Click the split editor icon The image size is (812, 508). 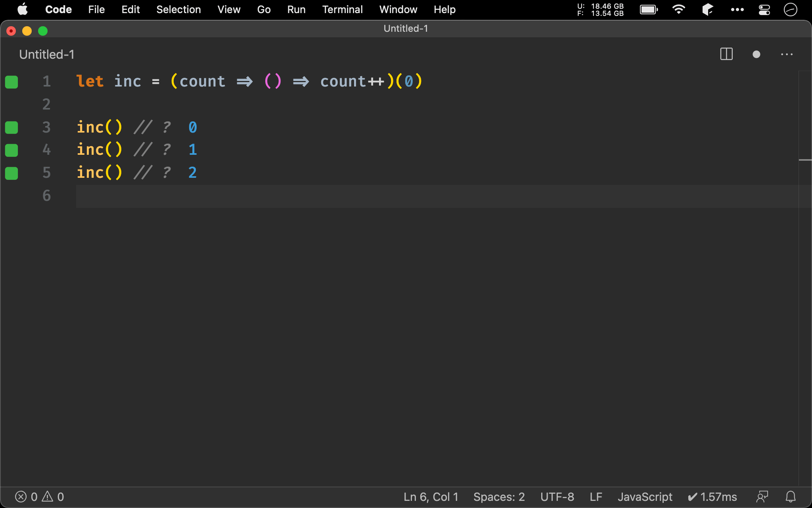point(726,54)
